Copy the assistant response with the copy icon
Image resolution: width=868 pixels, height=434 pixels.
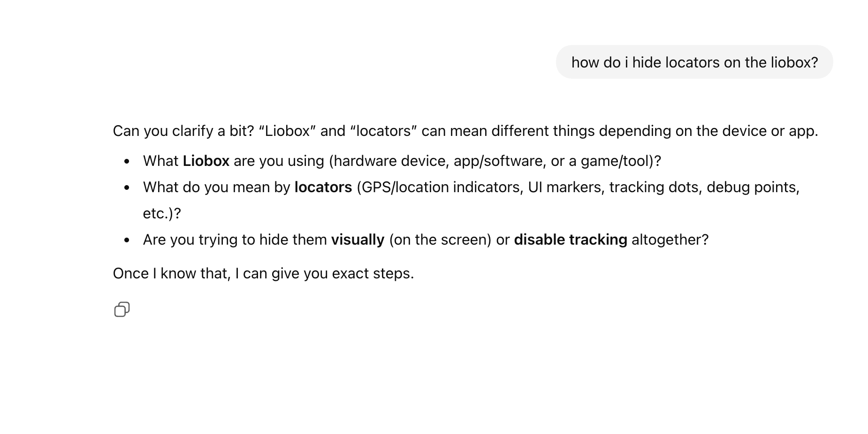pyautogui.click(x=122, y=309)
